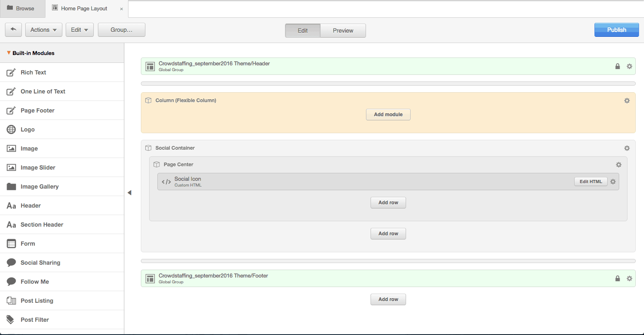Image resolution: width=644 pixels, height=335 pixels.
Task: Open the Actions dropdown
Action: click(x=43, y=29)
